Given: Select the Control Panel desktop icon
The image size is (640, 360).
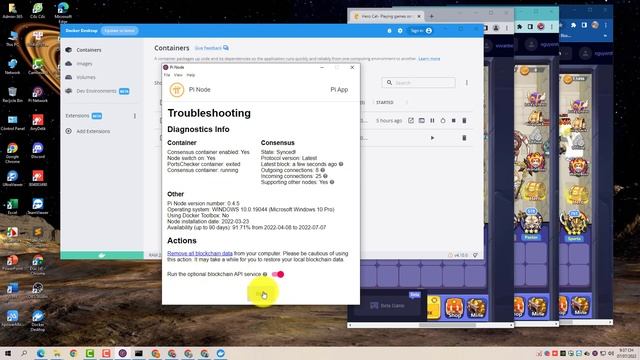Looking at the screenshot, I should (12, 122).
